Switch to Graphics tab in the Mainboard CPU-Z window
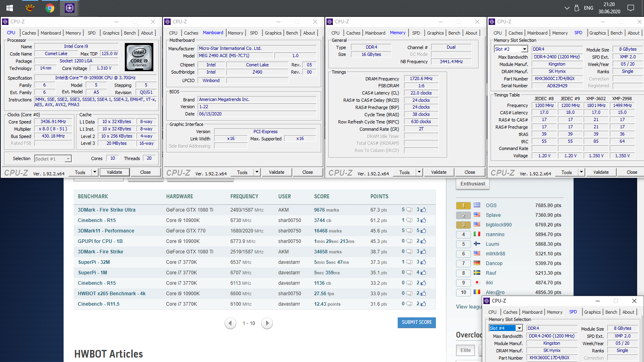Image resolution: width=644 pixels, height=362 pixels. (x=273, y=33)
